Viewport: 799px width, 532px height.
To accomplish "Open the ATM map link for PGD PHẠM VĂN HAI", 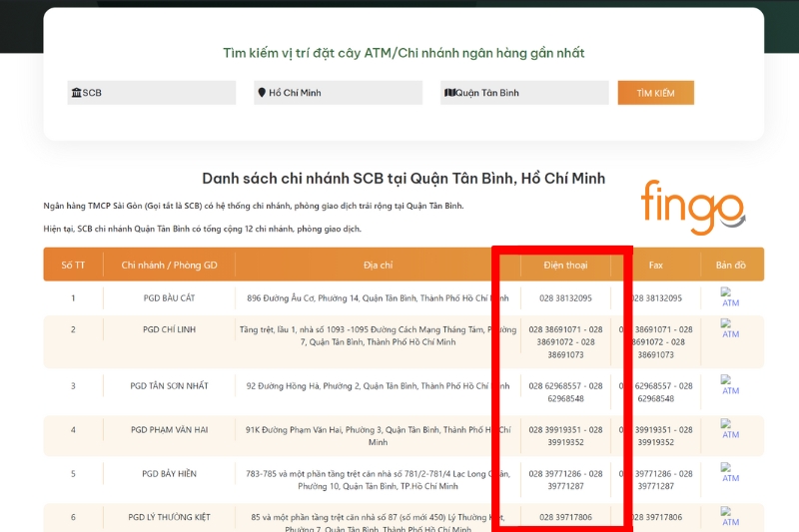I will 730,429.
